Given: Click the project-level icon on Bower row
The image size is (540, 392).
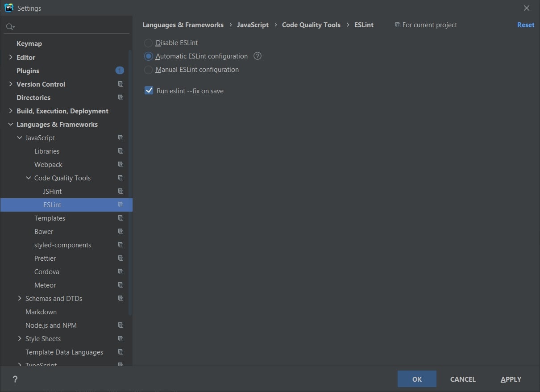Looking at the screenshot, I should coord(120,231).
